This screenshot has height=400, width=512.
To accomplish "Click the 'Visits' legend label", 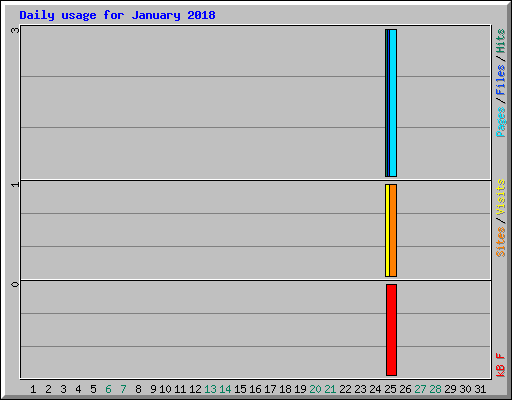I will coord(500,197).
